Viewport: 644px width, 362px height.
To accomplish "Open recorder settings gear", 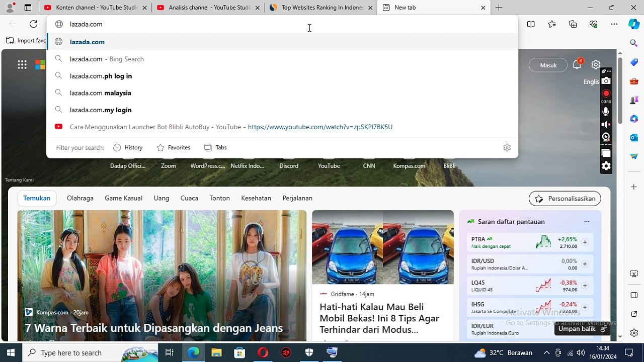I will point(606,166).
